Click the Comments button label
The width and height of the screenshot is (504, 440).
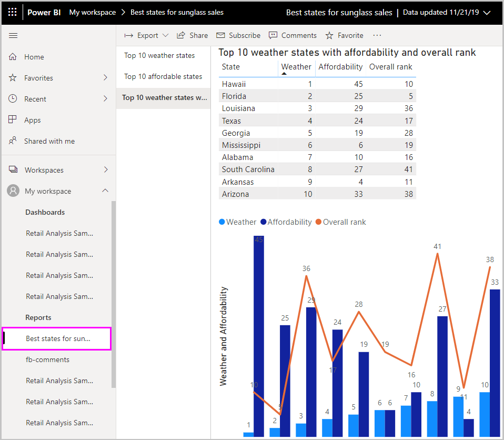click(299, 35)
